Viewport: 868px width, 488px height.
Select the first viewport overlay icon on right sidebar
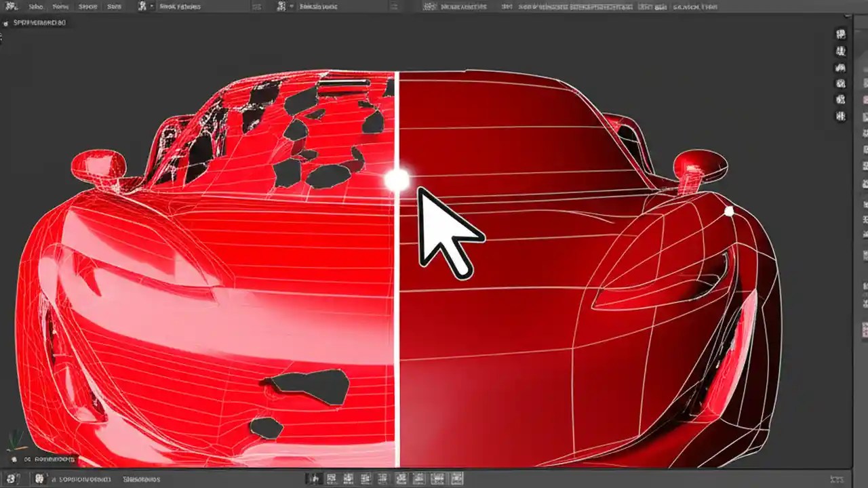(841, 33)
